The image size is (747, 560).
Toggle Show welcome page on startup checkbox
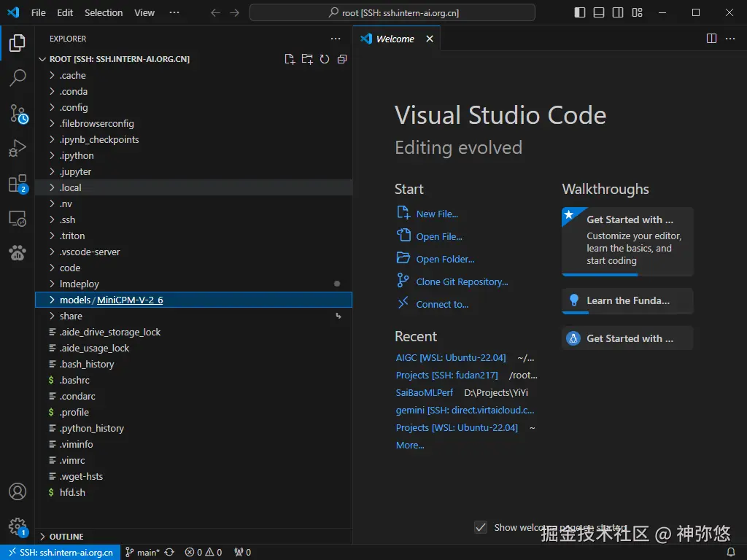[480, 527]
